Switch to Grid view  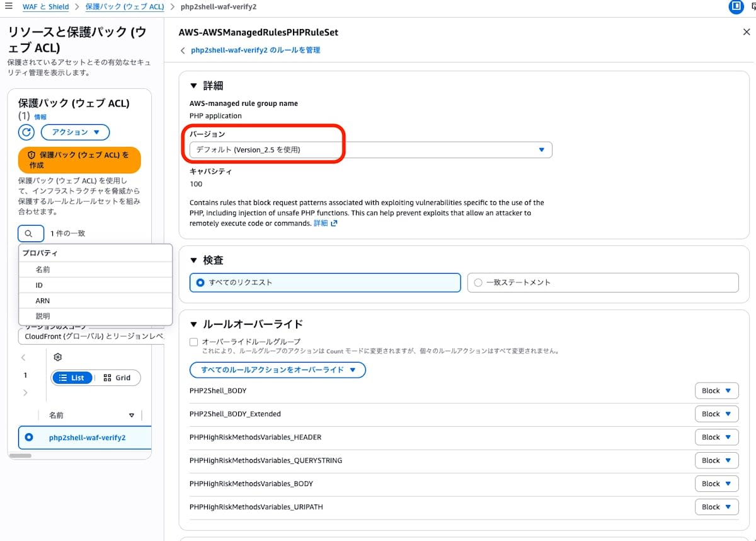coord(117,378)
